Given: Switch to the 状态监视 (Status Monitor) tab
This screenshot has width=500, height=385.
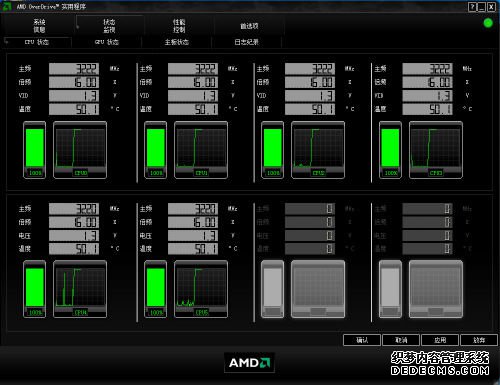Looking at the screenshot, I should coord(109,26).
